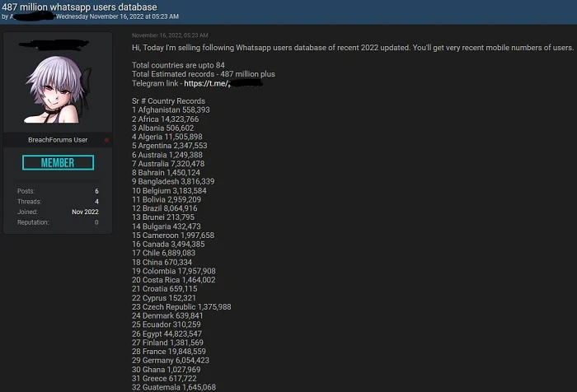This screenshot has height=392, width=577.
Task: Click the thread date 'Wednesday November 16, 2022' in header
Action: (117, 16)
